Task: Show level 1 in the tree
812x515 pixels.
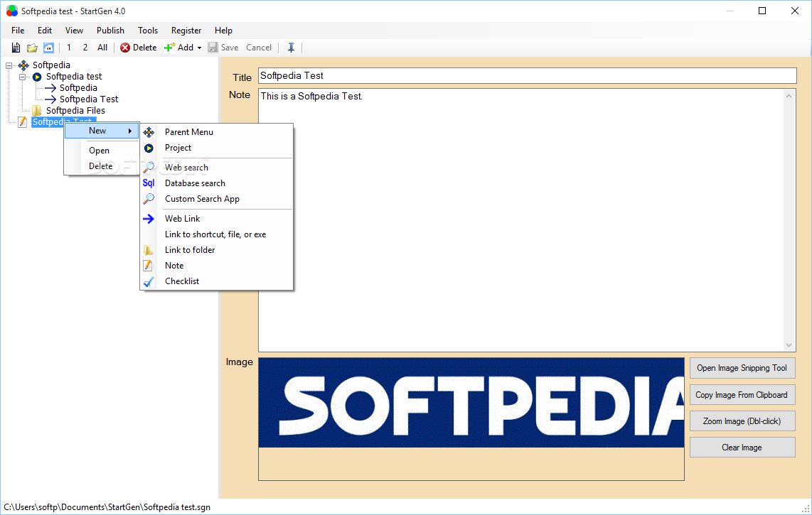Action: [x=69, y=48]
